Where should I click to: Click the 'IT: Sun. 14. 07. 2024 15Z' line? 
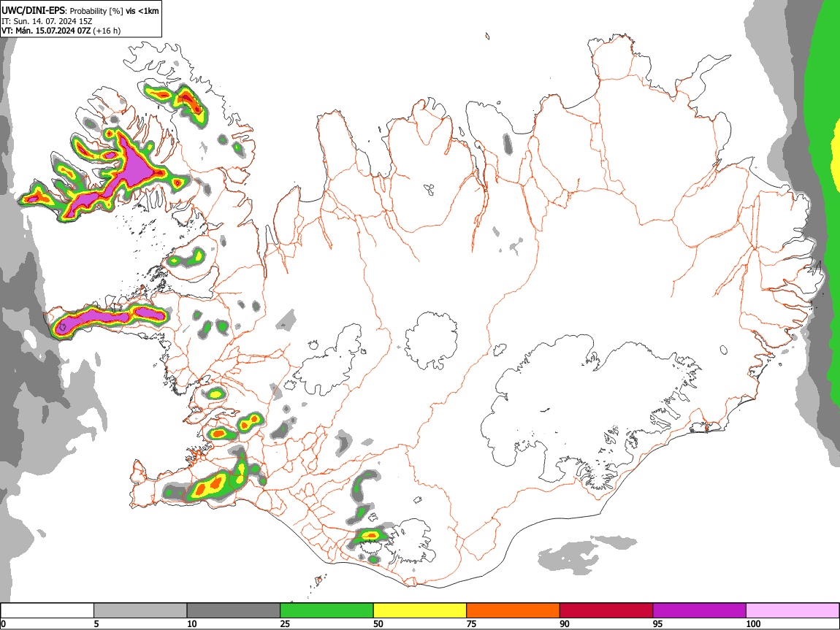pyautogui.click(x=47, y=21)
